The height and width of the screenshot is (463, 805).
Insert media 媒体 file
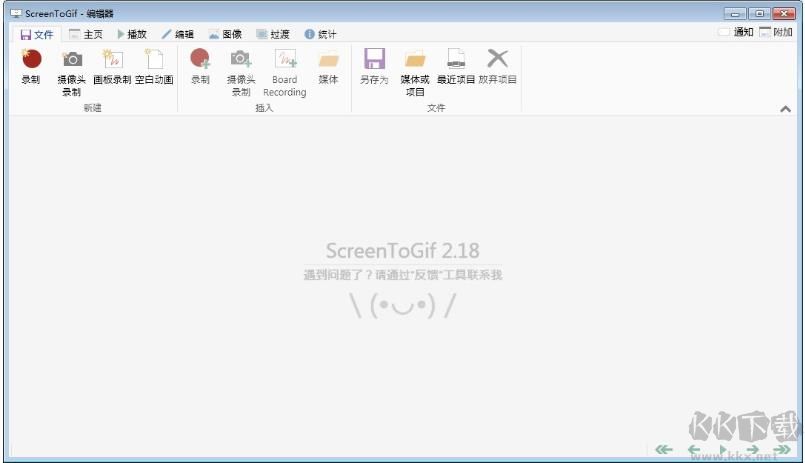coord(328,66)
